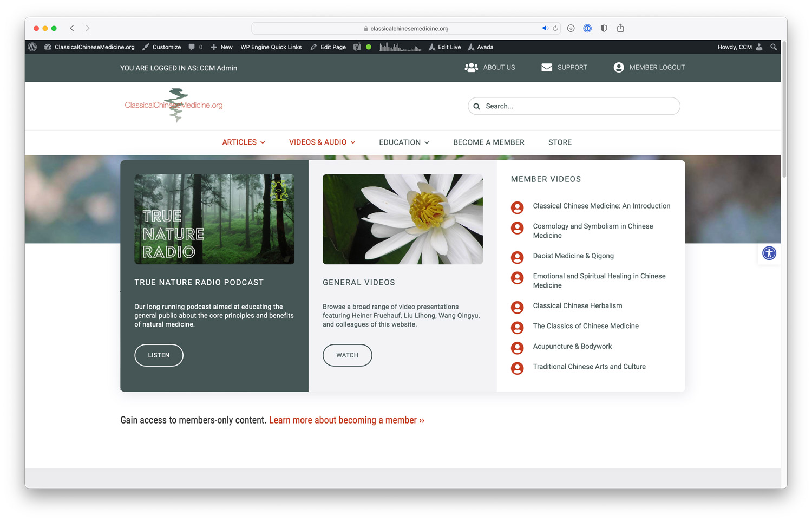
Task: Open the site stats graph
Action: (x=400, y=47)
